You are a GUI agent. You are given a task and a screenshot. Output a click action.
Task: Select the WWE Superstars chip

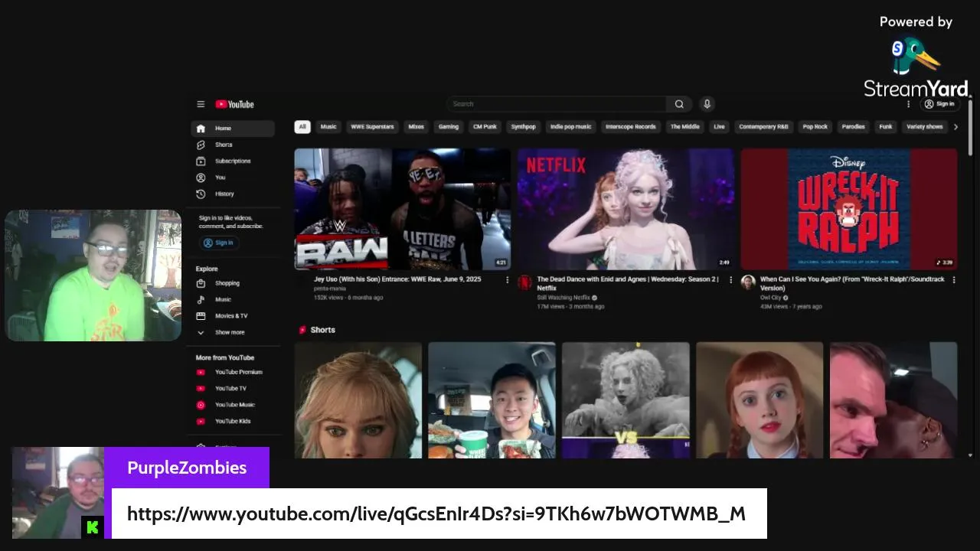(372, 127)
